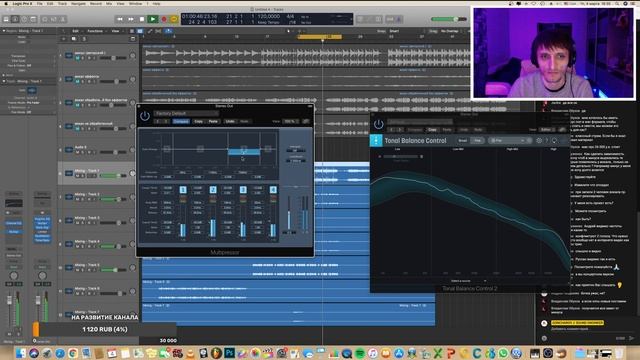
Task: Select the Mixing - Track 1 header
Action: [98, 173]
